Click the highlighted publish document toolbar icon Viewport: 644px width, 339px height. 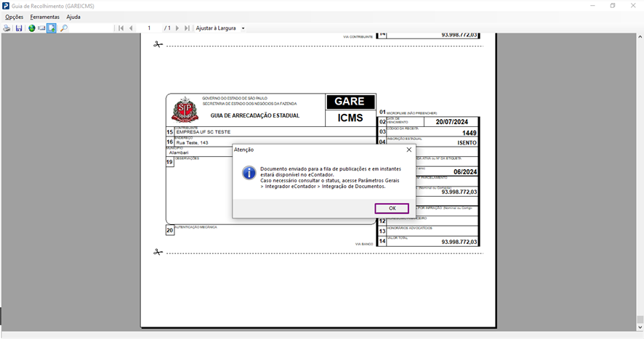(52, 28)
